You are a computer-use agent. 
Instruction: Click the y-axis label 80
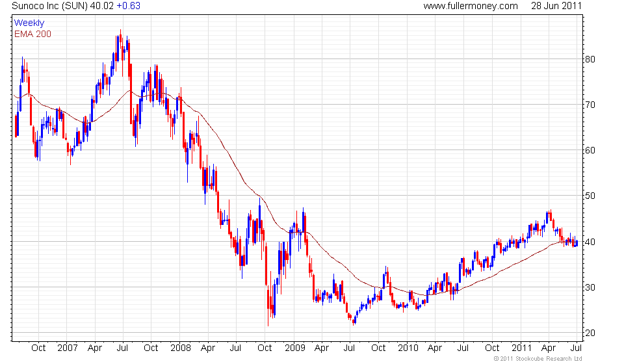pyautogui.click(x=590, y=59)
